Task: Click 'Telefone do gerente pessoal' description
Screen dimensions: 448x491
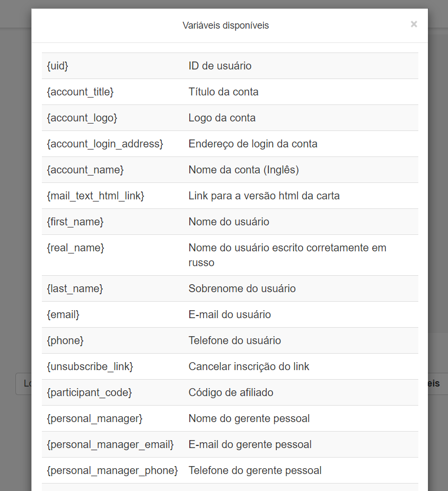Action: [255, 470]
